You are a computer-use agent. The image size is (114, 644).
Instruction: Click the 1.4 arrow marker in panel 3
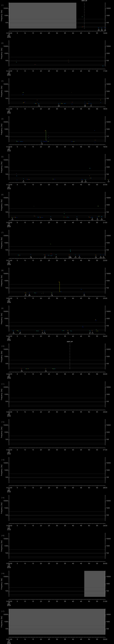point(39,106)
